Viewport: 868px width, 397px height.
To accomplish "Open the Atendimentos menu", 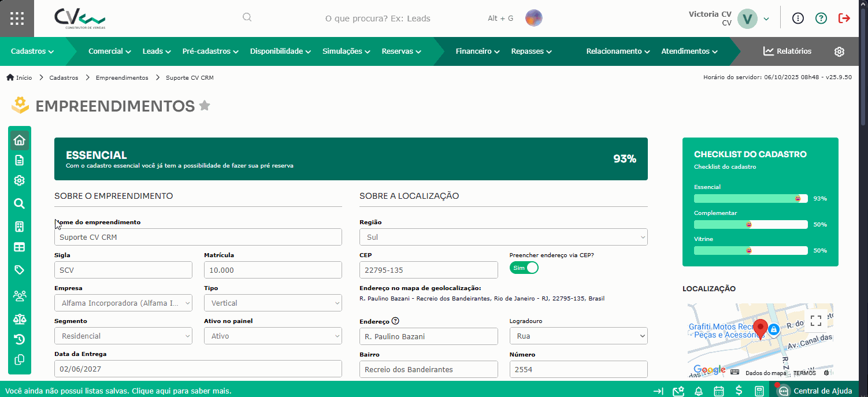I will (x=689, y=51).
